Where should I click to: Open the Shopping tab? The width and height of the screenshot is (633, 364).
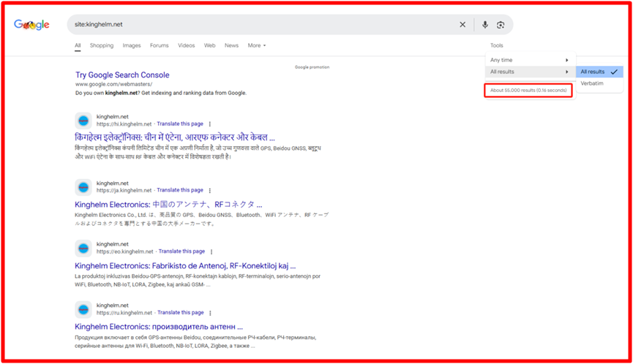click(102, 45)
